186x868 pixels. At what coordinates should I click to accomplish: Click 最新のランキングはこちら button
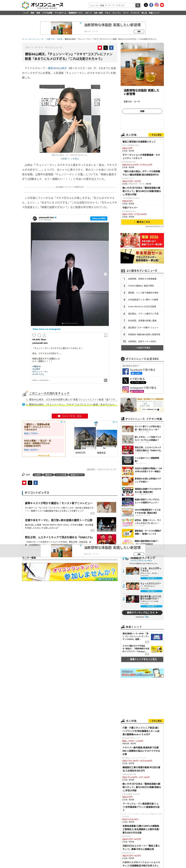(142, 613)
